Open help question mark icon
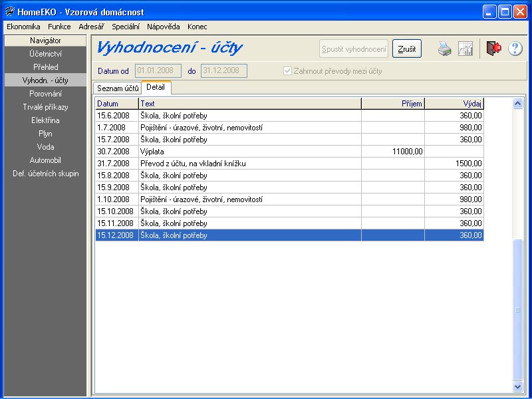532x399 pixels. pyautogui.click(x=515, y=49)
